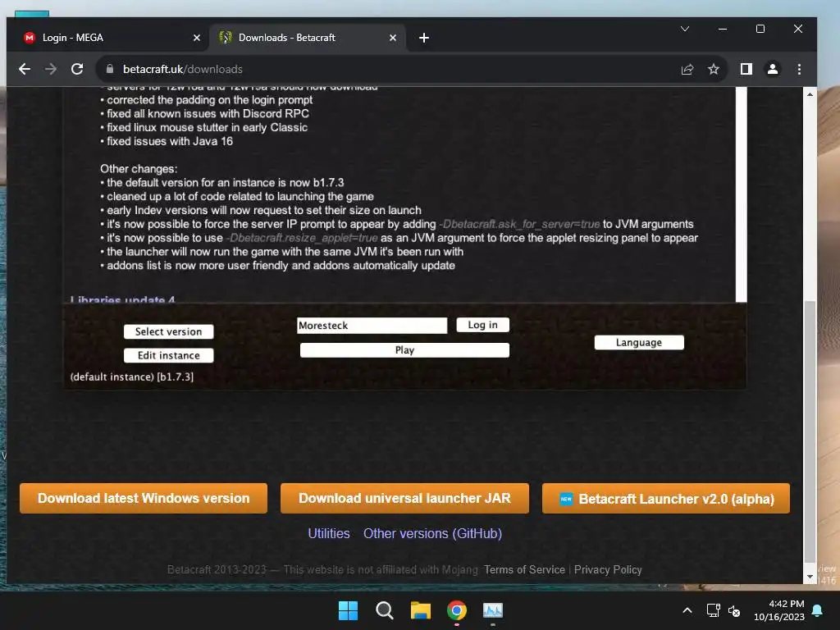The image size is (840, 630).
Task: Click the muted volume tray icon
Action: point(734,610)
